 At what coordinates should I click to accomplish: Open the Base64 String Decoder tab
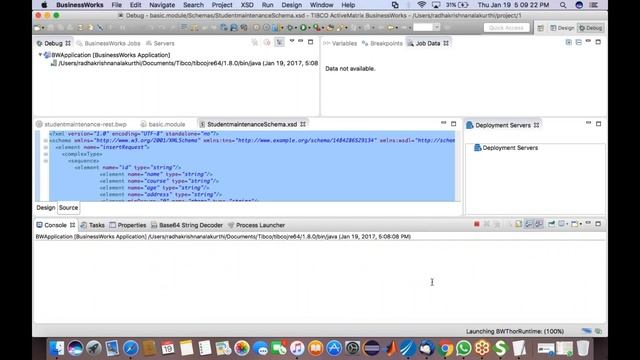(x=187, y=225)
